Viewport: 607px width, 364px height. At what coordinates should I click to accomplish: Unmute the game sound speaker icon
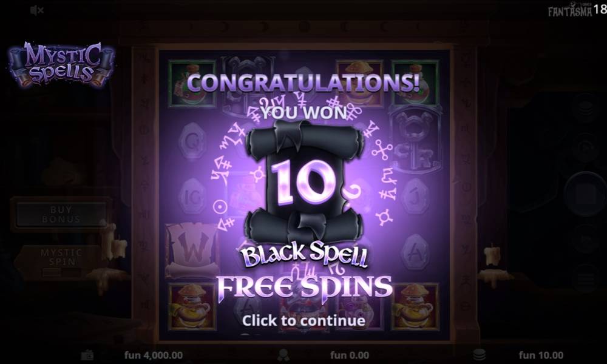point(37,10)
